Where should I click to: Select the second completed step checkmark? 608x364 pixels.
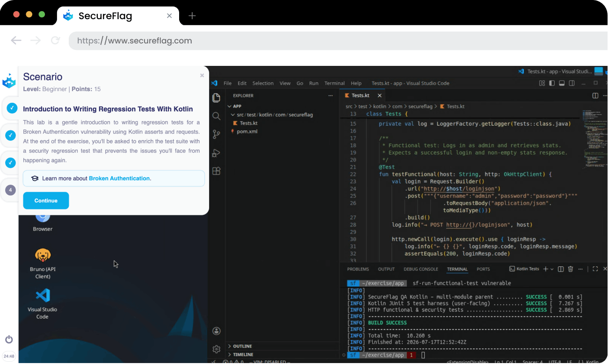point(10,136)
